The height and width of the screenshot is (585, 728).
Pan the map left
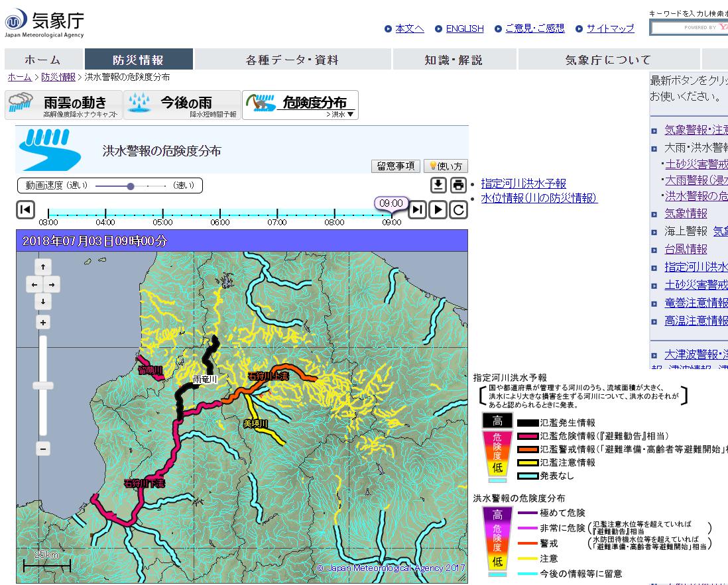(x=34, y=284)
